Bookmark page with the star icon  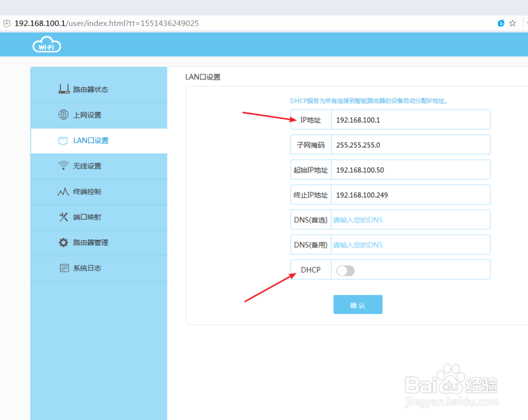coord(513,23)
